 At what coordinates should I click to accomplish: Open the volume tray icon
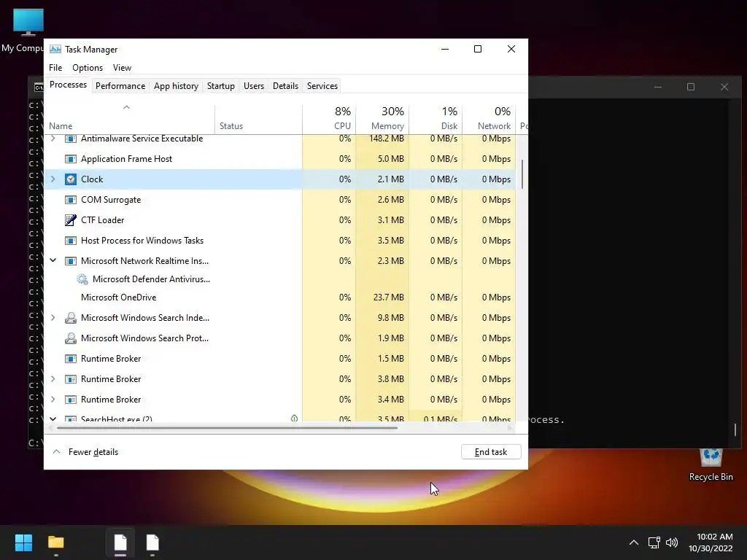[672, 542]
